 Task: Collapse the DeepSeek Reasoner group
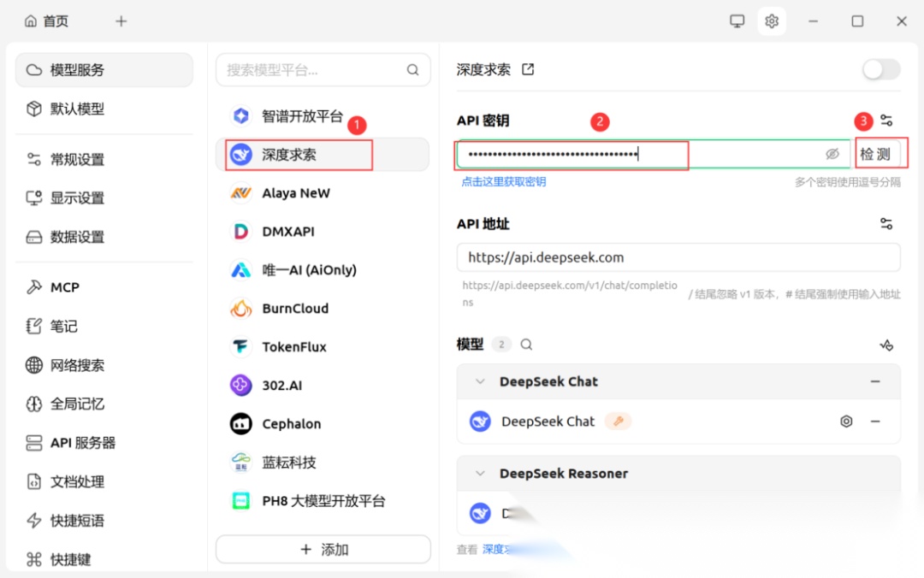480,474
